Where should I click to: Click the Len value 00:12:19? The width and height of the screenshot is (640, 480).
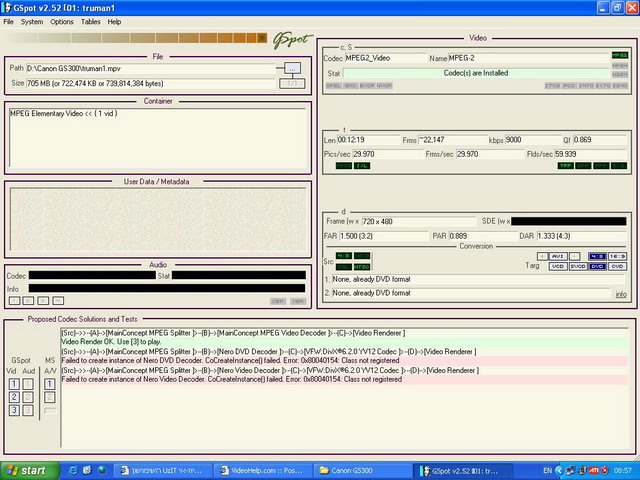(x=368, y=140)
